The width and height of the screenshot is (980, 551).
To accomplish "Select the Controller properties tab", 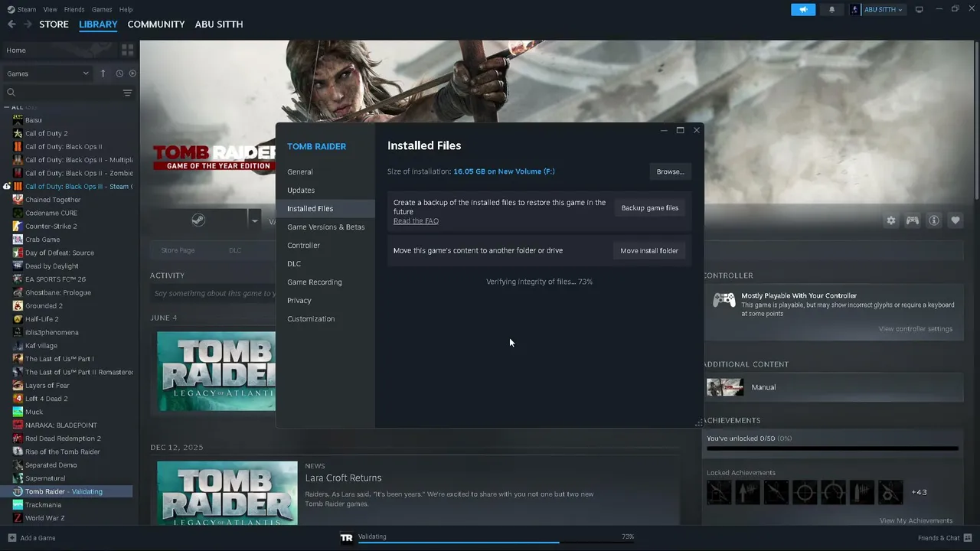I will [325, 246].
